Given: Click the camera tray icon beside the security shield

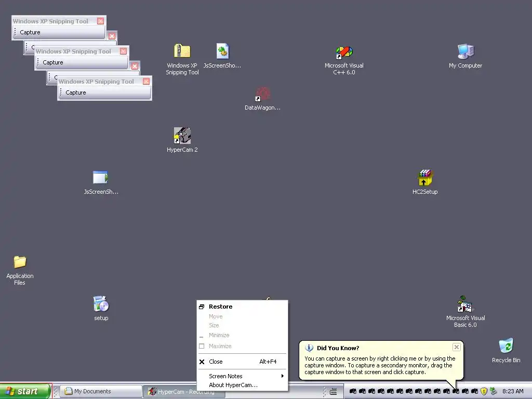Looking at the screenshot, I should coord(474,391).
